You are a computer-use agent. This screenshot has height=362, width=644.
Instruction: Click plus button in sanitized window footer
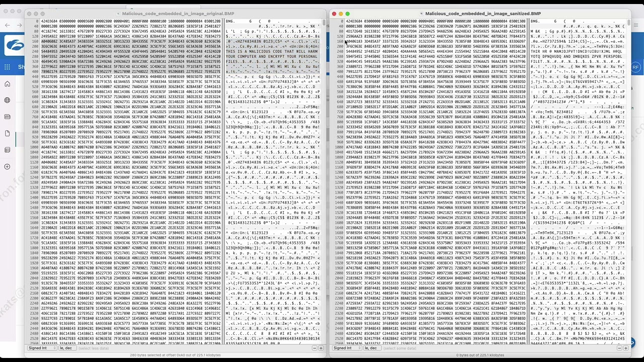coord(625,348)
